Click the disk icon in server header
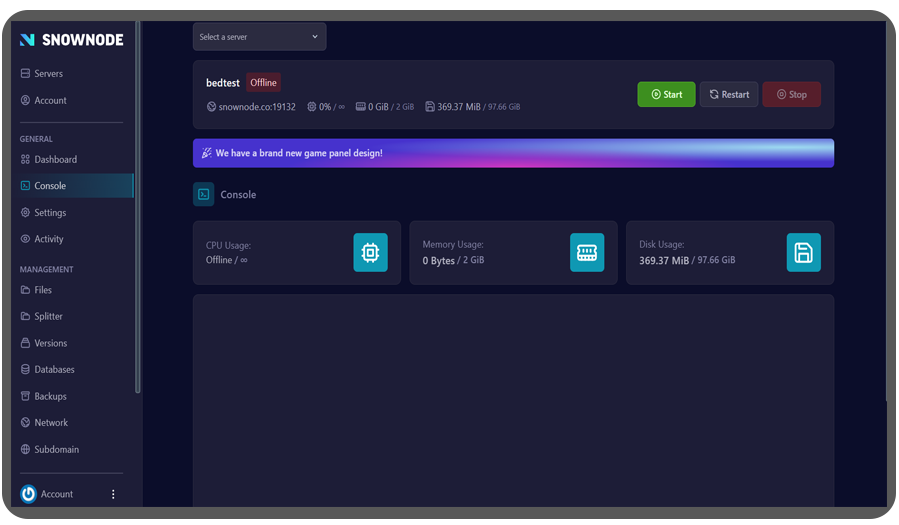Image resolution: width=899 pixels, height=525 pixels. click(430, 107)
